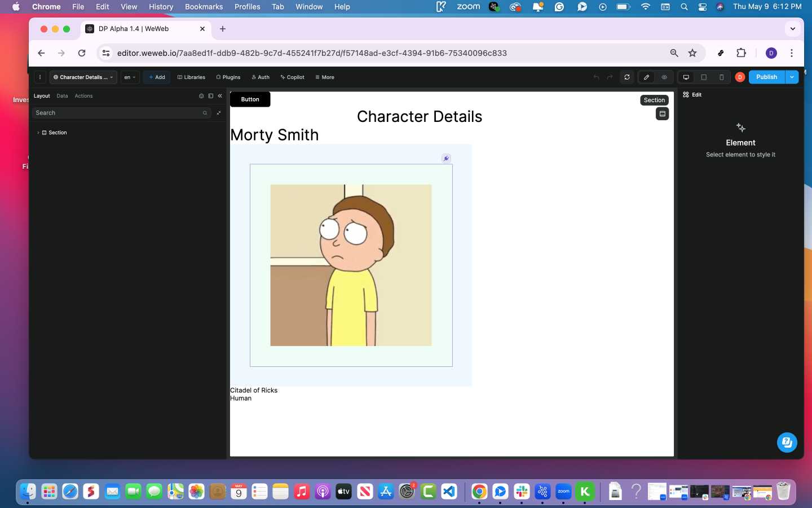Open the en language dropdown

(130, 77)
